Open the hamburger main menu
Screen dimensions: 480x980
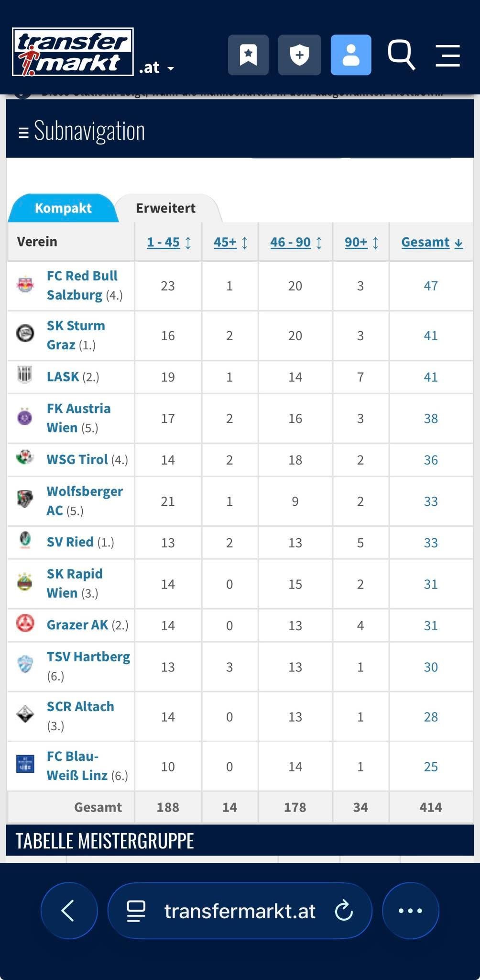click(447, 56)
